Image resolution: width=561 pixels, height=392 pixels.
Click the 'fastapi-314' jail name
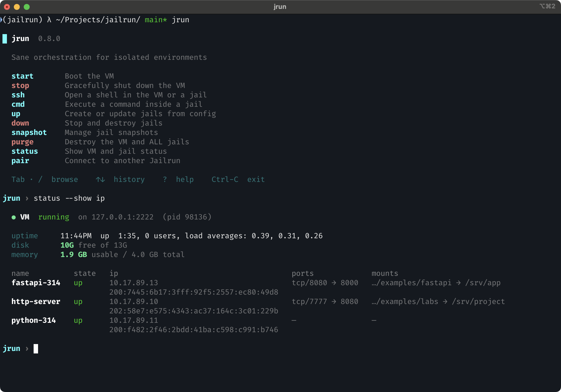[x=36, y=283]
